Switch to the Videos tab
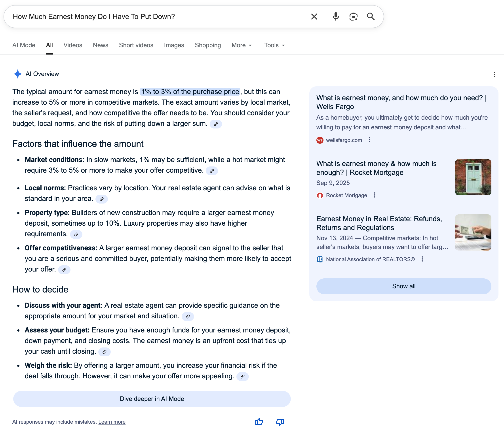The image size is (504, 434). click(x=73, y=45)
